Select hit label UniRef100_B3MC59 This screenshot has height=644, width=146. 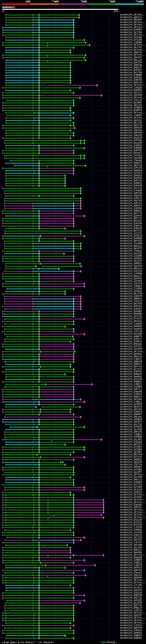pos(131,80)
